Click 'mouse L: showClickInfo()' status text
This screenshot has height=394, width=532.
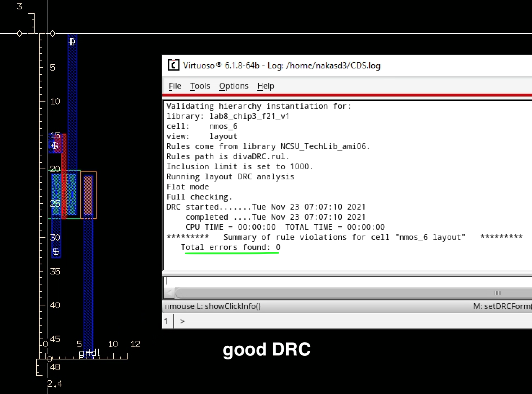point(215,306)
